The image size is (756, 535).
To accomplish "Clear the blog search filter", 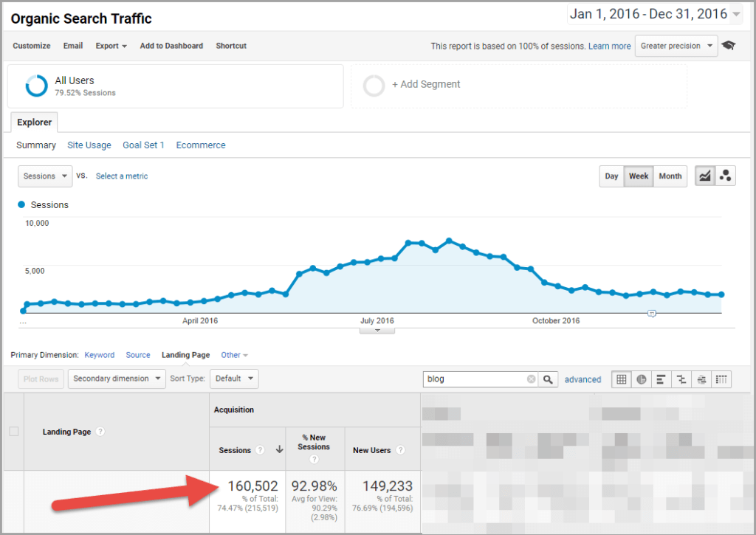I will click(531, 379).
